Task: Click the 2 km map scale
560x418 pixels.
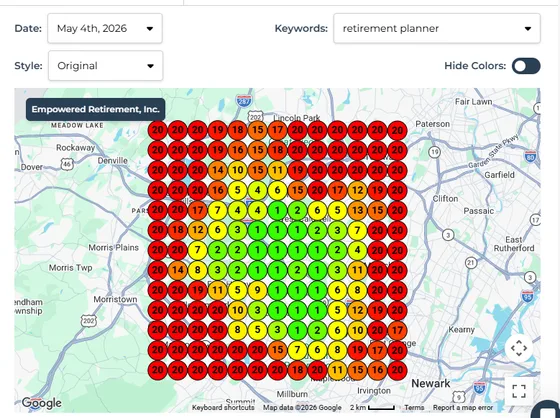Action: coord(372,408)
